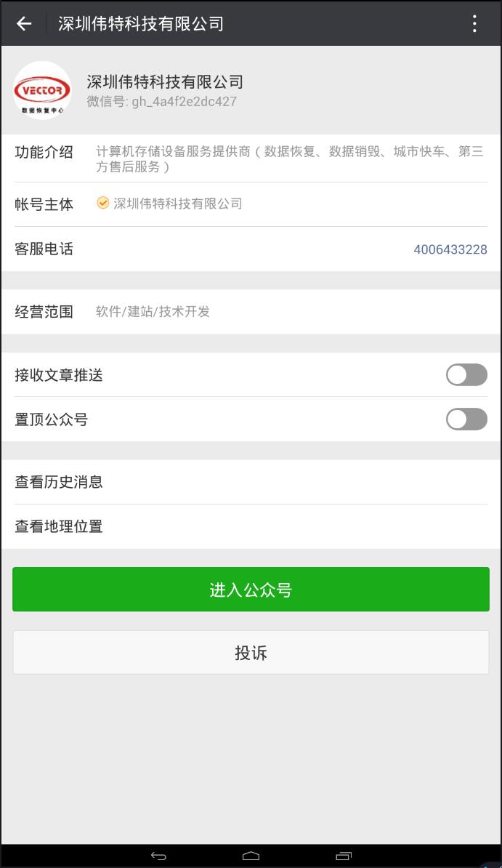This screenshot has width=502, height=868.
Task: Tap the 投诉 complaint button
Action: click(251, 652)
